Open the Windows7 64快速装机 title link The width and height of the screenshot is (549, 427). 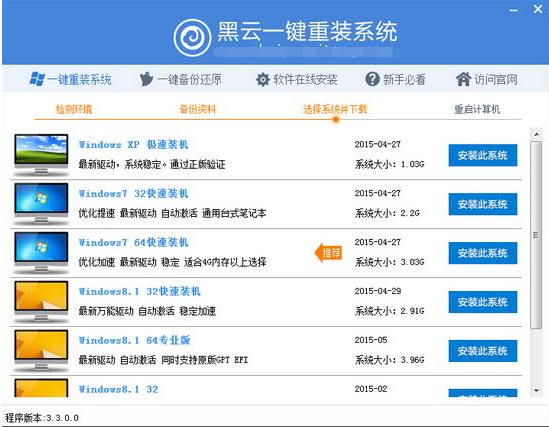tap(133, 242)
